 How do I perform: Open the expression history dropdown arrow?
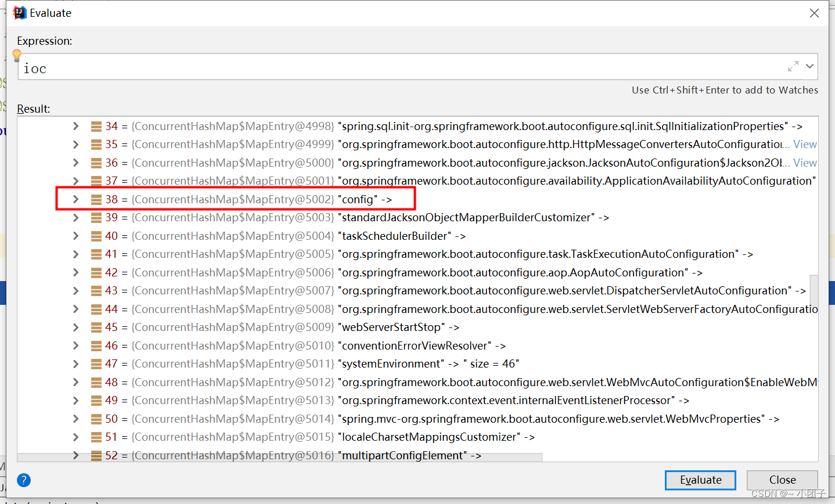point(809,66)
